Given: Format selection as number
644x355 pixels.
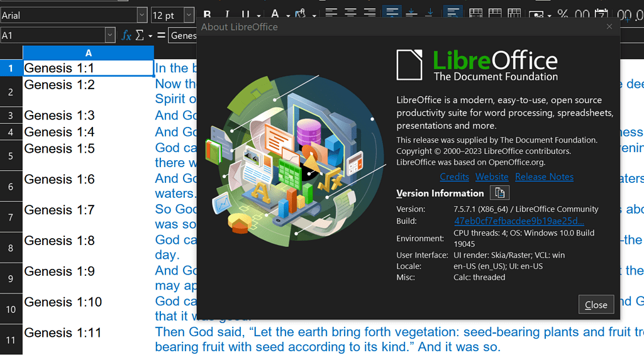Looking at the screenshot, I should pyautogui.click(x=582, y=15).
